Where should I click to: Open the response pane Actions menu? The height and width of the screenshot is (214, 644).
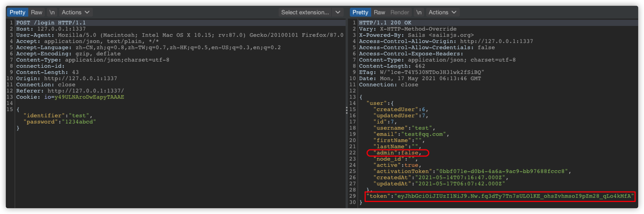pos(443,12)
